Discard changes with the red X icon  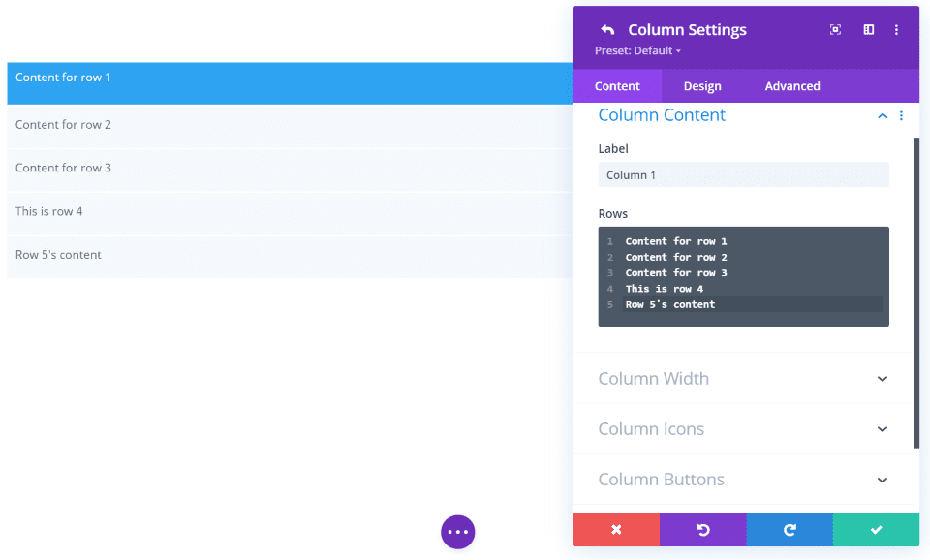pos(616,529)
